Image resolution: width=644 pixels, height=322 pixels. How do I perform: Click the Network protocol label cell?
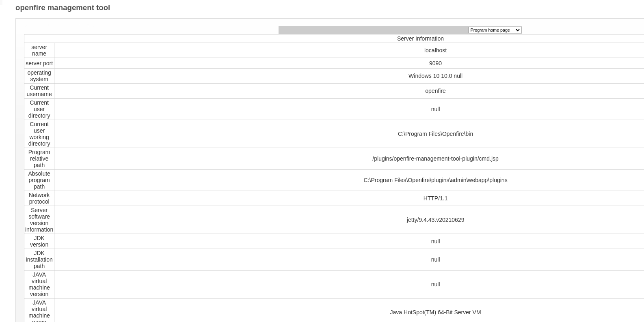(39, 198)
